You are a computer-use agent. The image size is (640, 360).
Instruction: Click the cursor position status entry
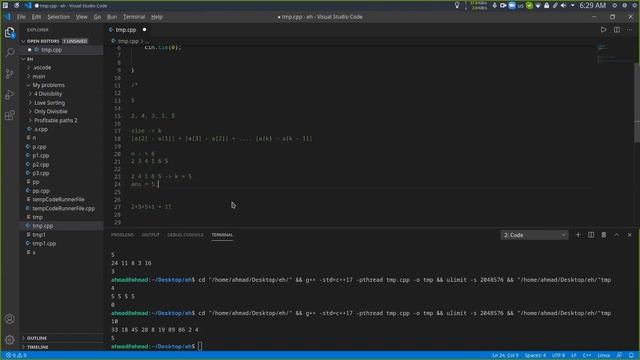coord(505,356)
